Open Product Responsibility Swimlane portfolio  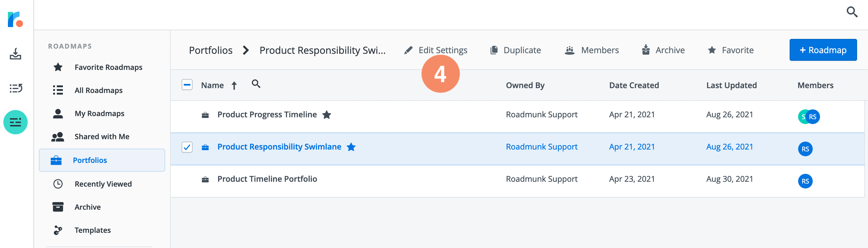[x=279, y=147]
